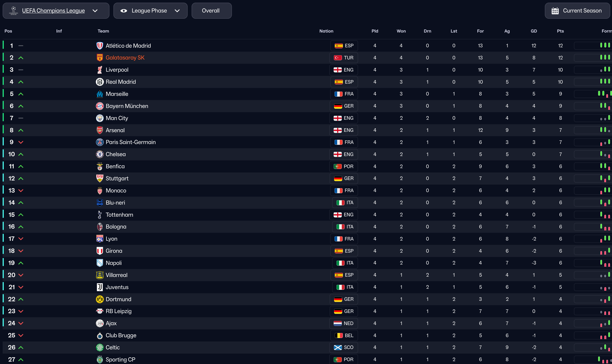Viewport: 612px width, 364px height.
Task: Click the Dortmund BVB badge icon
Action: (100, 299)
